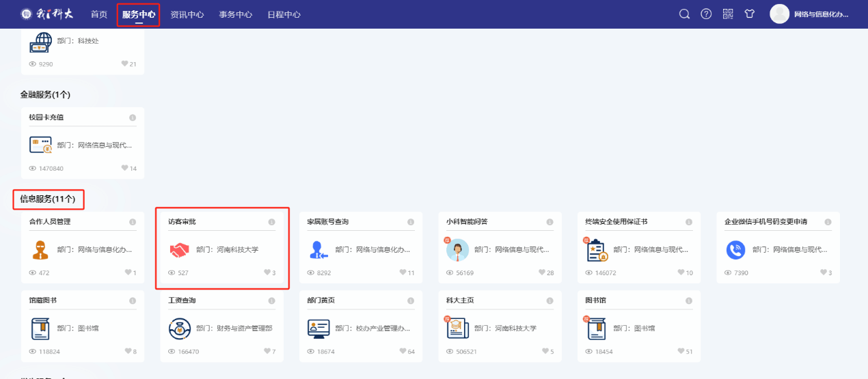The image size is (868, 379).
Task: Go to the 首页 navigation tab
Action: point(99,14)
